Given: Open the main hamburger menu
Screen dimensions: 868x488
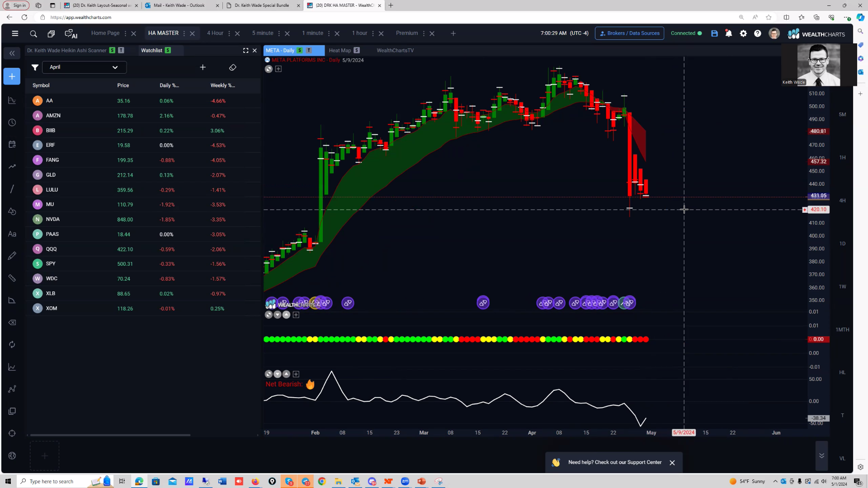Looking at the screenshot, I should (x=15, y=33).
